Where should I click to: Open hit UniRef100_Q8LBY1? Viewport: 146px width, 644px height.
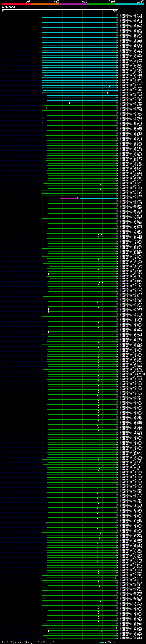point(131,20)
